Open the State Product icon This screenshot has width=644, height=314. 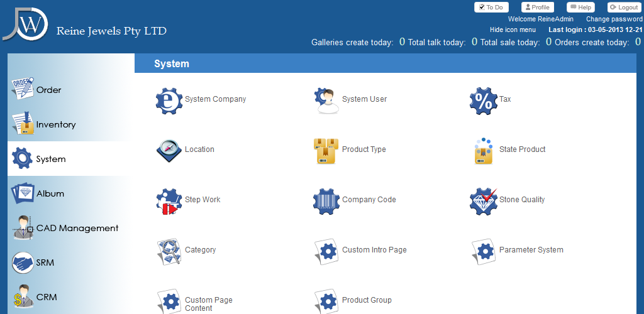pyautogui.click(x=483, y=151)
